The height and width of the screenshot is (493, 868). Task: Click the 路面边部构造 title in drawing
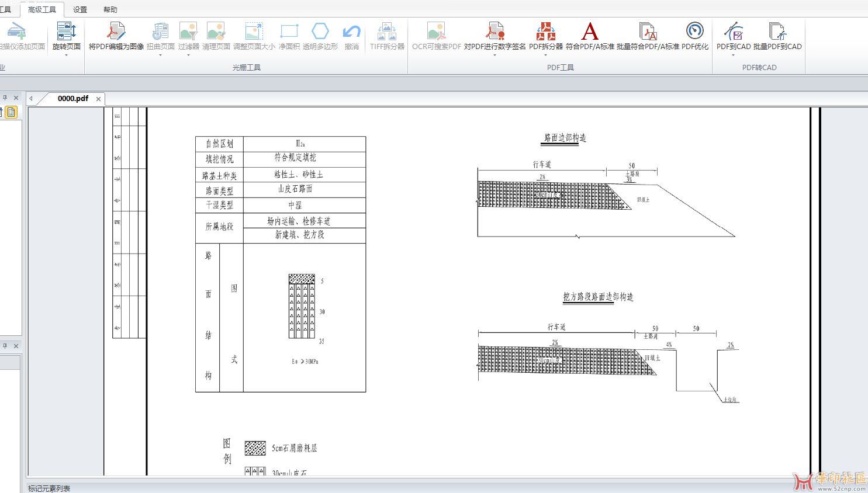565,138
